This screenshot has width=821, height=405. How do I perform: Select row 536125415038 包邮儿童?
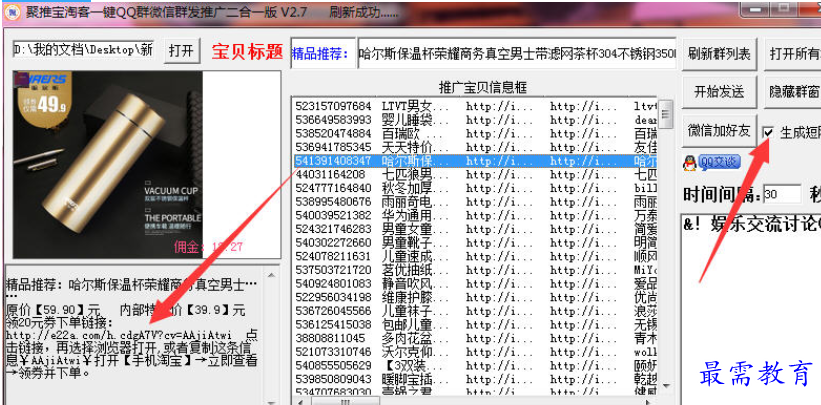pyautogui.click(x=474, y=324)
